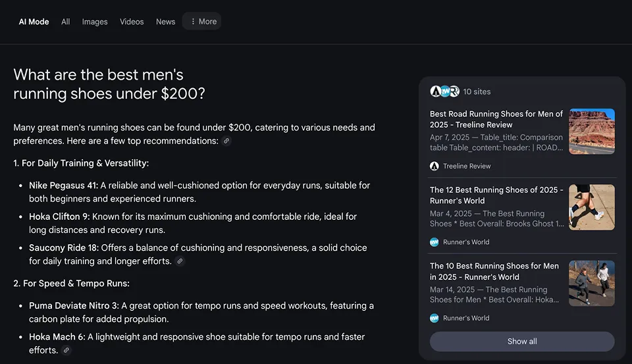
Task: Open the red canyon road thumbnail
Action: [x=592, y=132]
